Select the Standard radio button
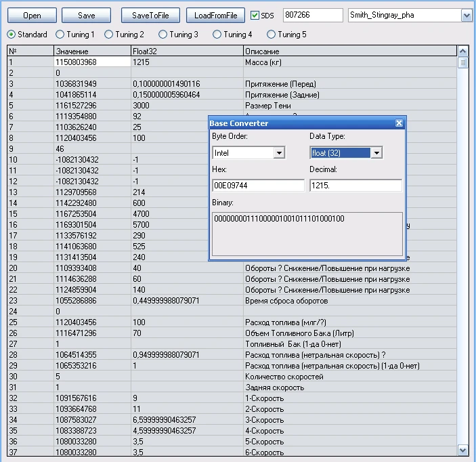The width and height of the screenshot is (476, 462). (x=12, y=35)
